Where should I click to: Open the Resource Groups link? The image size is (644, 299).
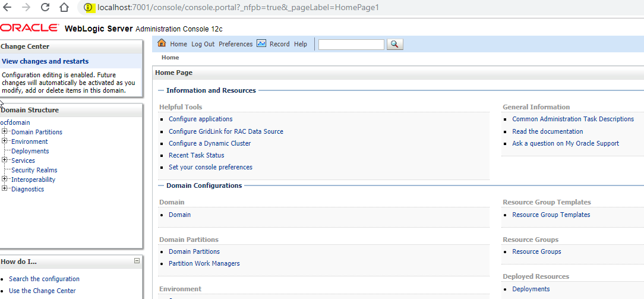click(x=536, y=251)
